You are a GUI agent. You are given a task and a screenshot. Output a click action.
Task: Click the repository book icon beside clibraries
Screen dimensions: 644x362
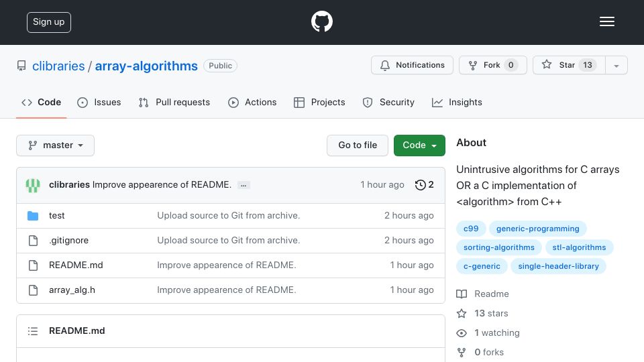21,66
